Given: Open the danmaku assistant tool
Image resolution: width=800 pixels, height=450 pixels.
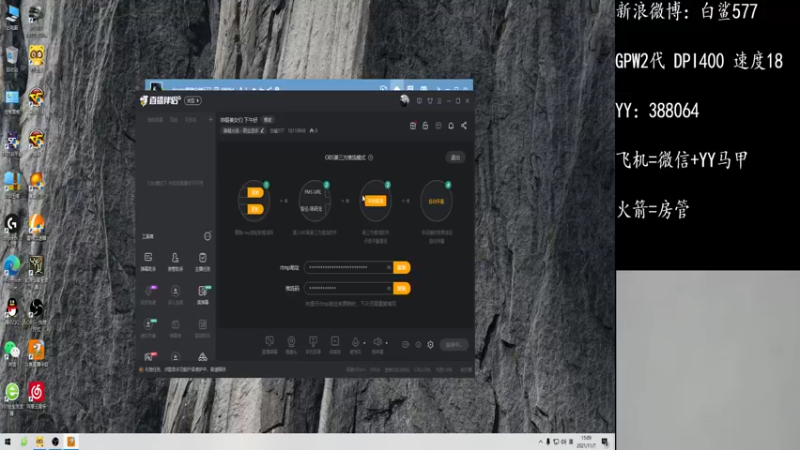Looking at the screenshot, I should (148, 261).
